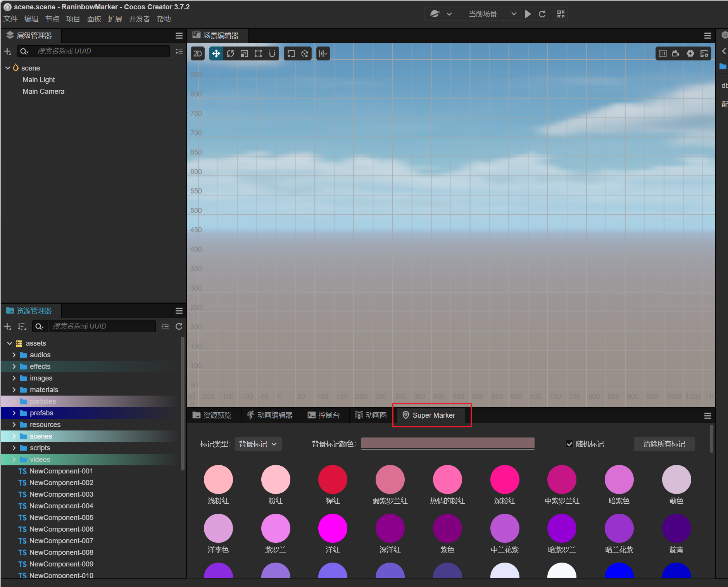Click the scene camera icon
728x587 pixels.
coord(676,53)
